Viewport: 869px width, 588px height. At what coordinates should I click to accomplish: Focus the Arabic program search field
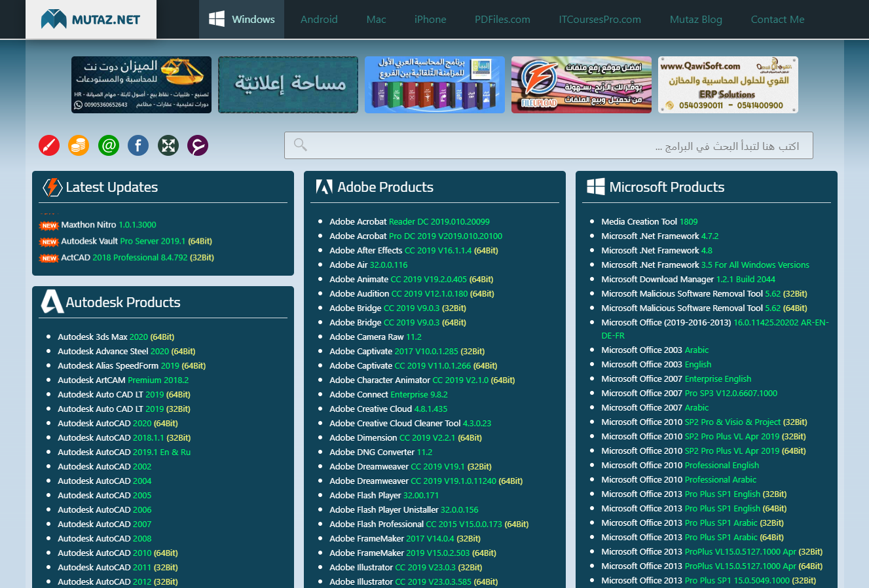(x=549, y=145)
